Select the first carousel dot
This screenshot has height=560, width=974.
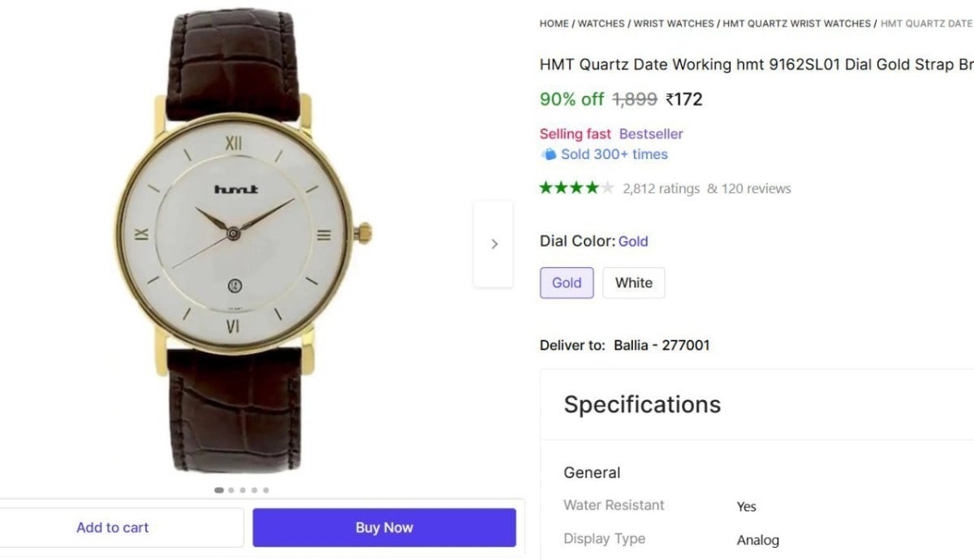[x=218, y=489]
